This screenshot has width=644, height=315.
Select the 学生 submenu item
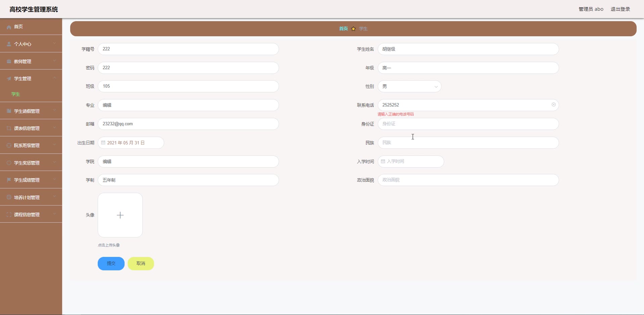tap(31, 94)
